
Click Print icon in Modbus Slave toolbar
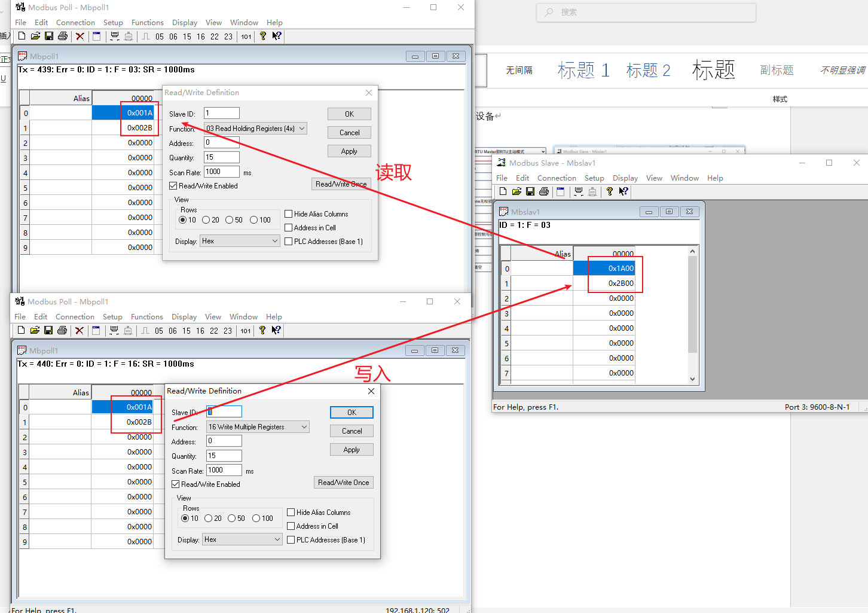pyautogui.click(x=544, y=191)
